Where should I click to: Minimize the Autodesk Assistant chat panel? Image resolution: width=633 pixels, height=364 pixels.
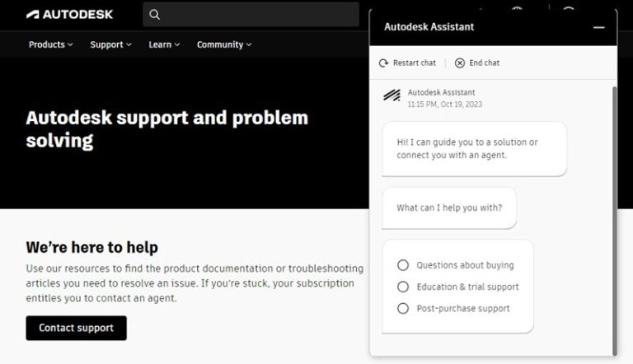[x=598, y=27]
